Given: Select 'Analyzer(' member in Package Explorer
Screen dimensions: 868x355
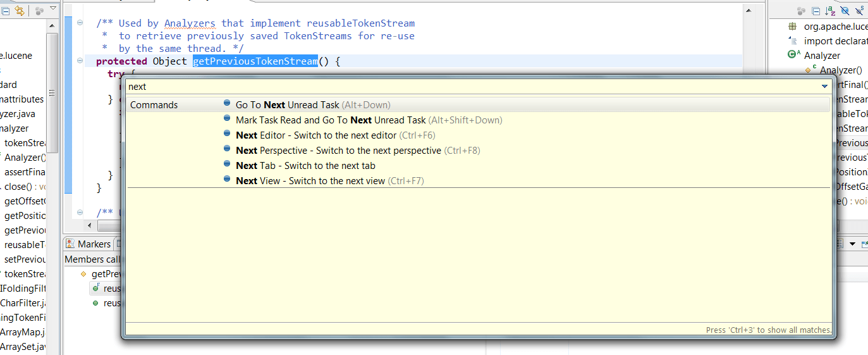Looking at the screenshot, I should (x=25, y=158).
